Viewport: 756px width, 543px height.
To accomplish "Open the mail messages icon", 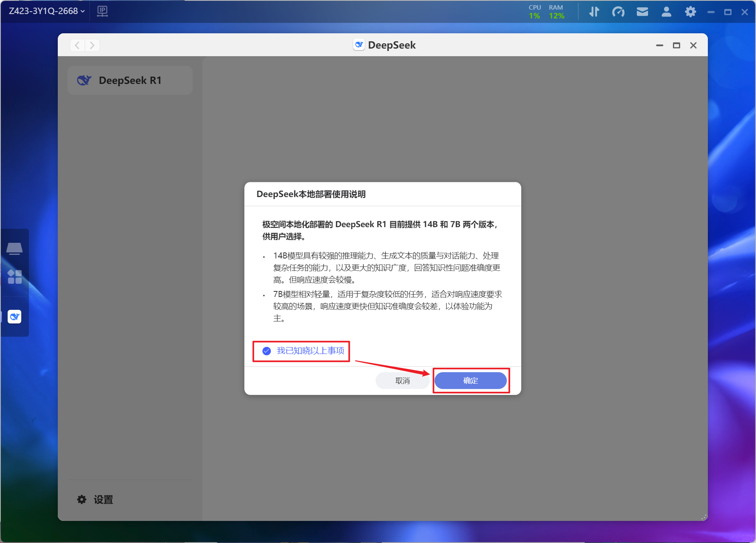I will click(x=642, y=12).
